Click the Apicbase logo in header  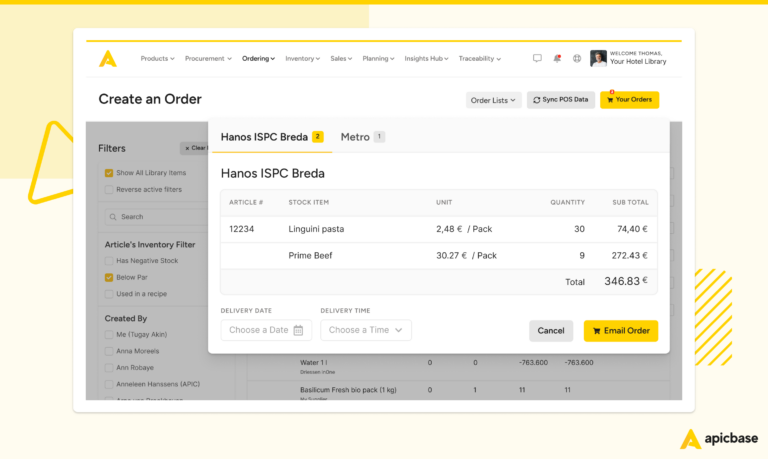[x=108, y=59]
